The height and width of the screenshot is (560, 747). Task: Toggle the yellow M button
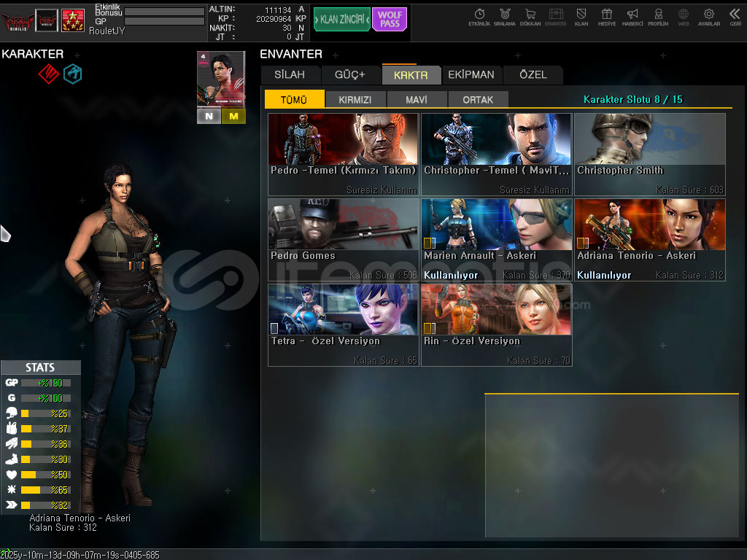click(233, 116)
